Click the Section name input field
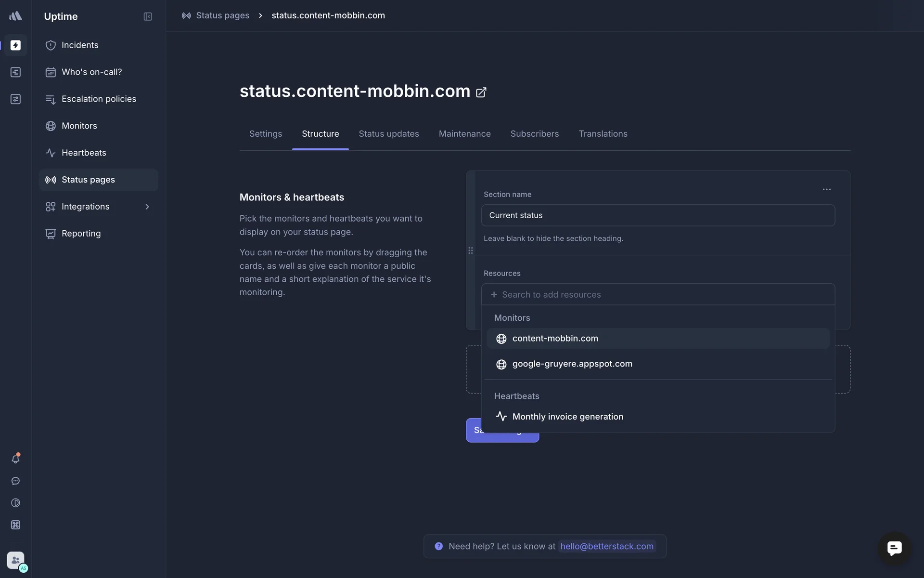Image resolution: width=924 pixels, height=578 pixels. [x=657, y=215]
